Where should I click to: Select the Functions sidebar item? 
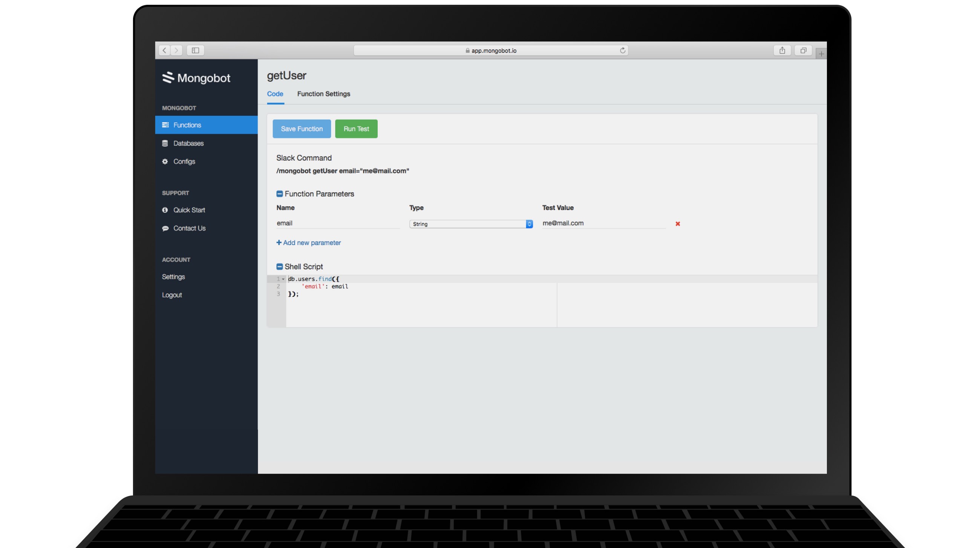pyautogui.click(x=206, y=125)
